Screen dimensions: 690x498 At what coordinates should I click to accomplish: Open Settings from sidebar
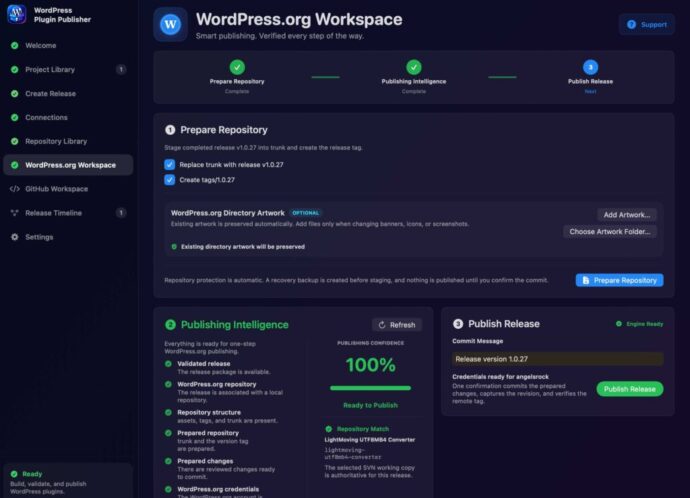68,237
